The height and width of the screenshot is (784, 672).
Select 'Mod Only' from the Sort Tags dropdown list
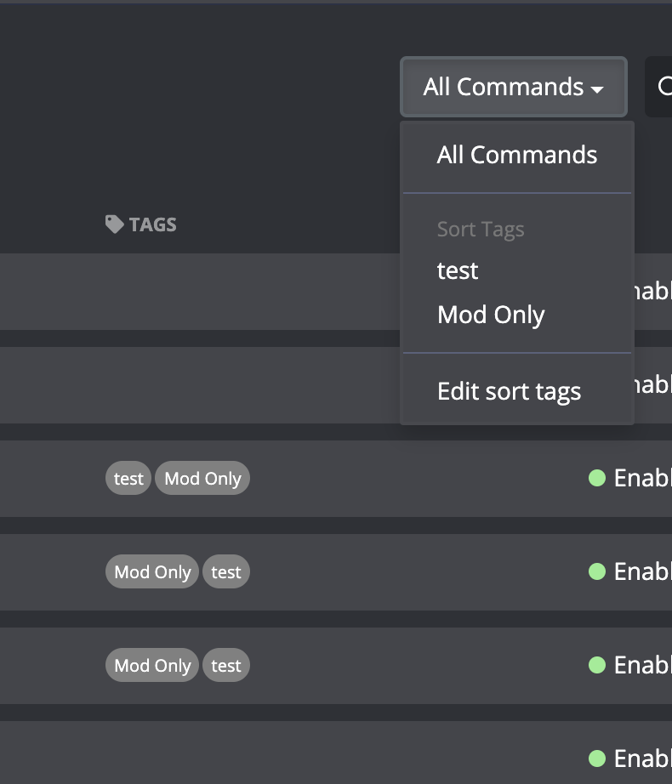[491, 314]
